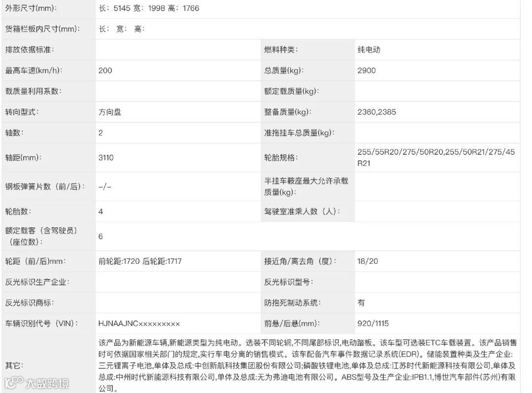Select the 轴数 label
532x393 pixels.
[x=14, y=133]
